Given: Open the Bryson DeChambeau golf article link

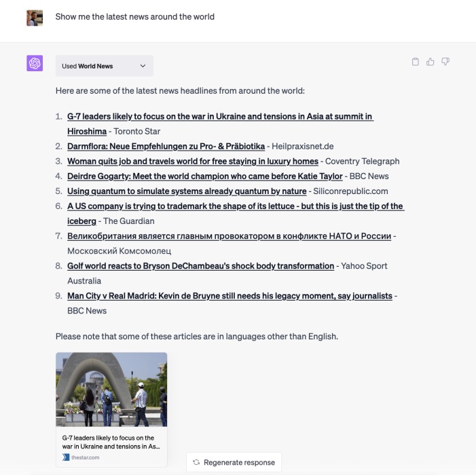Looking at the screenshot, I should pyautogui.click(x=201, y=266).
